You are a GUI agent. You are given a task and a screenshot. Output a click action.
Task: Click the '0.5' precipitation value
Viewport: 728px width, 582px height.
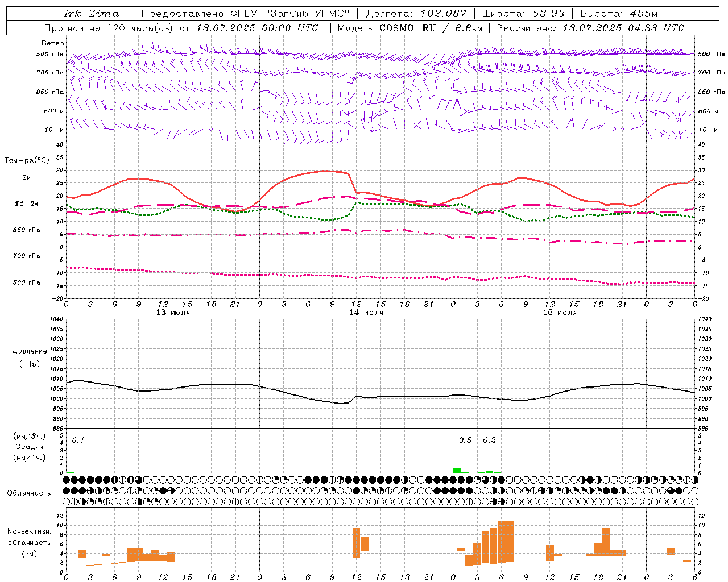tap(465, 440)
